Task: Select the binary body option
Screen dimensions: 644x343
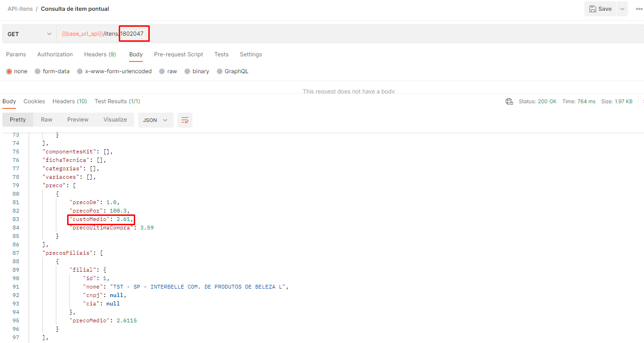Action: pos(197,71)
